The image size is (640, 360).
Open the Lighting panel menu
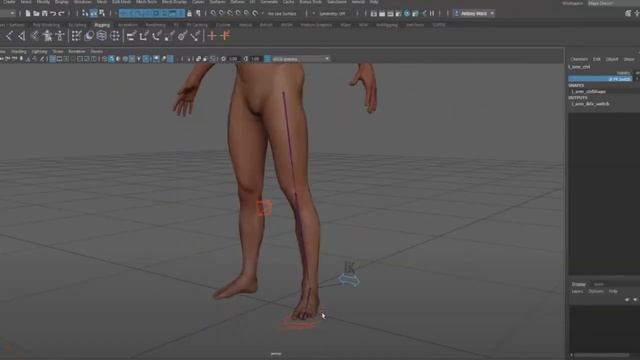pos(39,52)
